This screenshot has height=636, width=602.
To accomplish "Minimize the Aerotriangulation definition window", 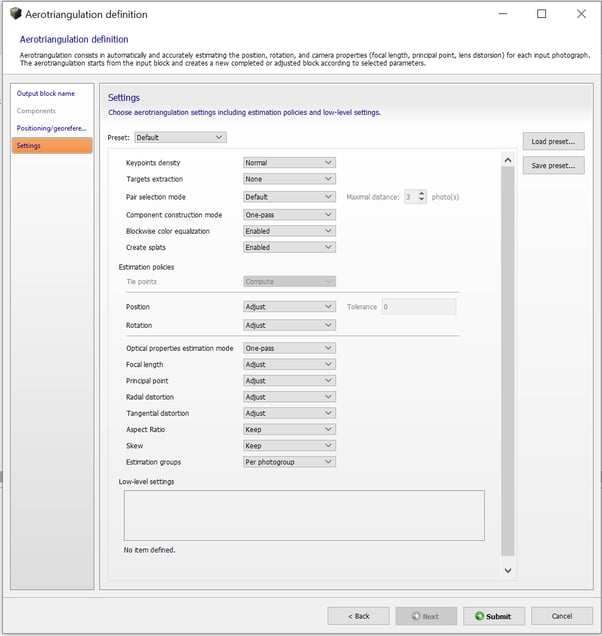I will pos(503,14).
